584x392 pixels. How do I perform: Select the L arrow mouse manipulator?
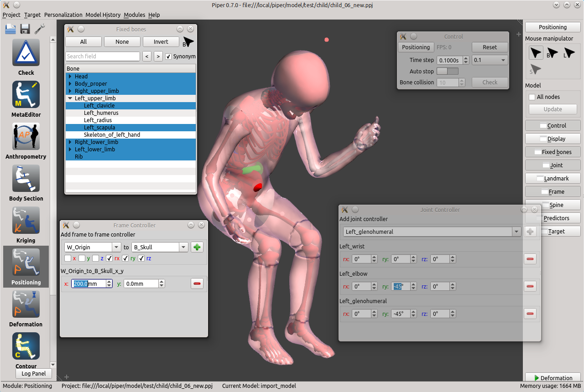[569, 53]
